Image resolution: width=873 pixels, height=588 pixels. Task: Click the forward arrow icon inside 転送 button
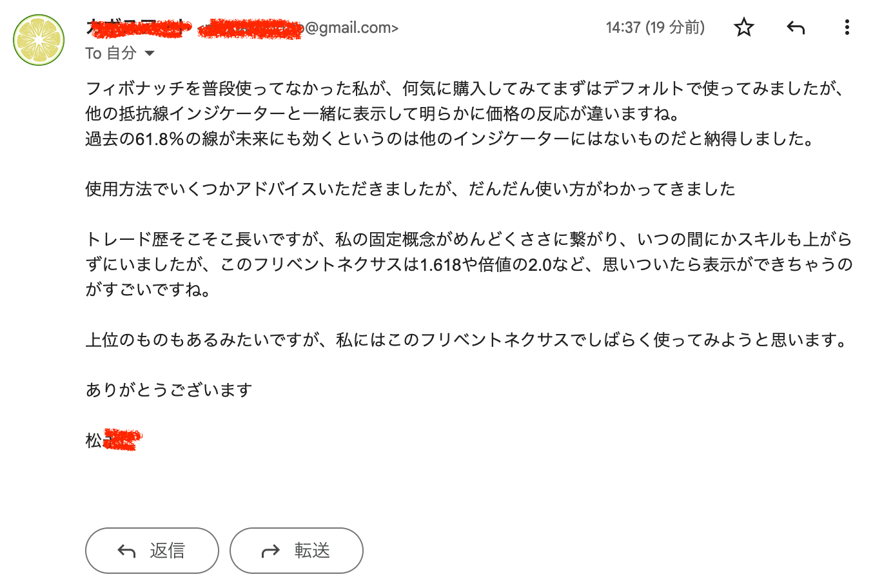pyautogui.click(x=271, y=551)
